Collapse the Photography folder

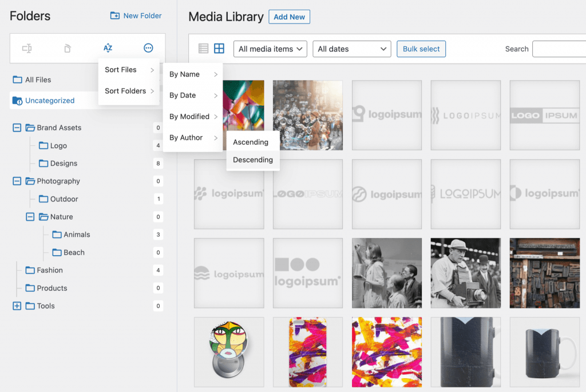pyautogui.click(x=17, y=181)
